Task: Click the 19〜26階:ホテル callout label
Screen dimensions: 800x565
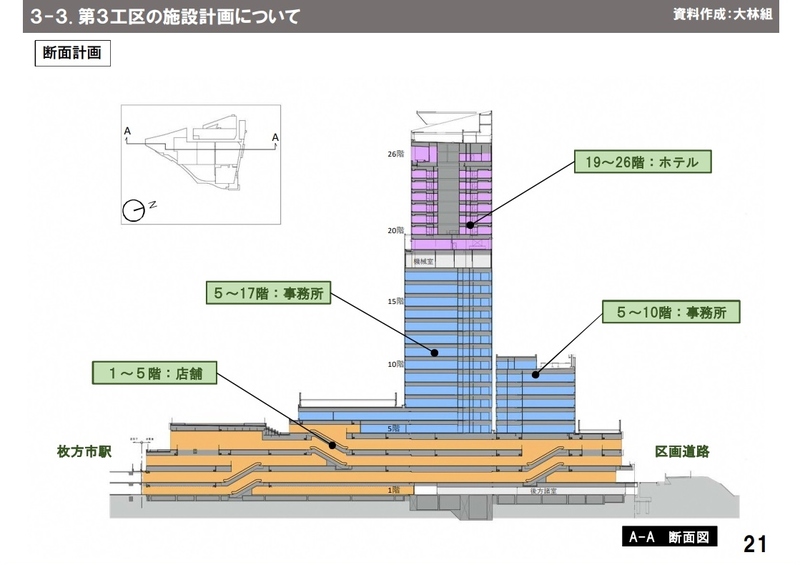Action: pyautogui.click(x=641, y=162)
